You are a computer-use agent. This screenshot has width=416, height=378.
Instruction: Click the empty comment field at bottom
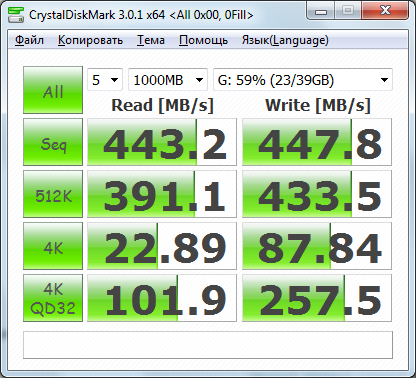point(208,345)
